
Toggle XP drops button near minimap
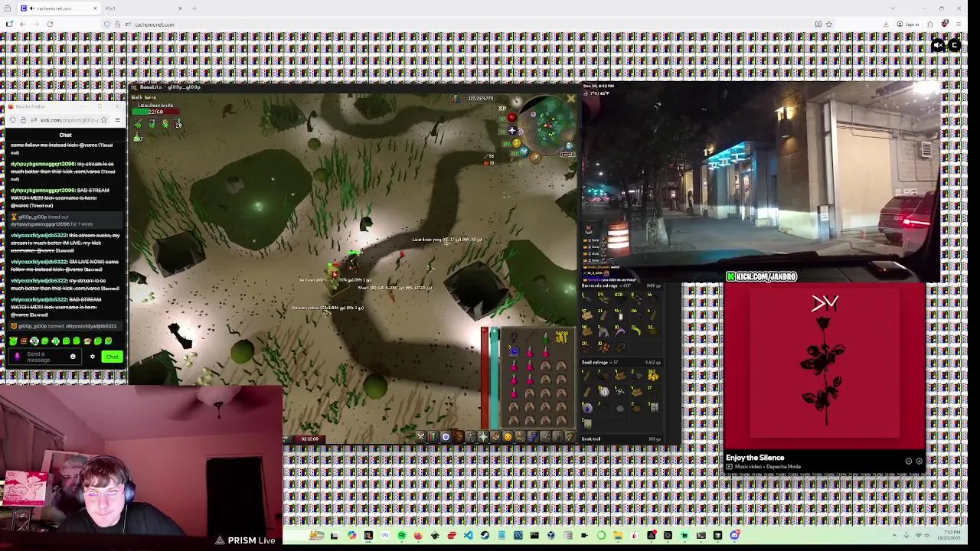point(502,109)
